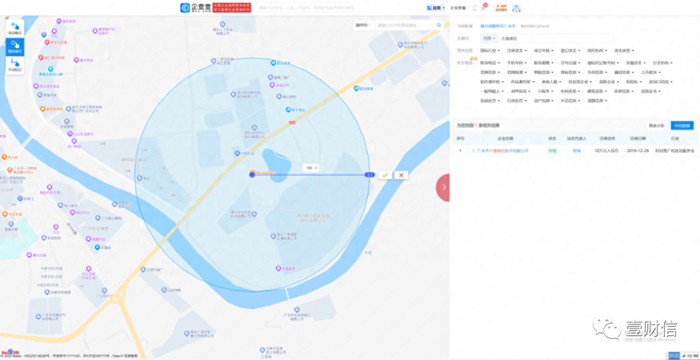Click the red bus stop marker on road
The image size is (700, 360).
click(x=292, y=122)
